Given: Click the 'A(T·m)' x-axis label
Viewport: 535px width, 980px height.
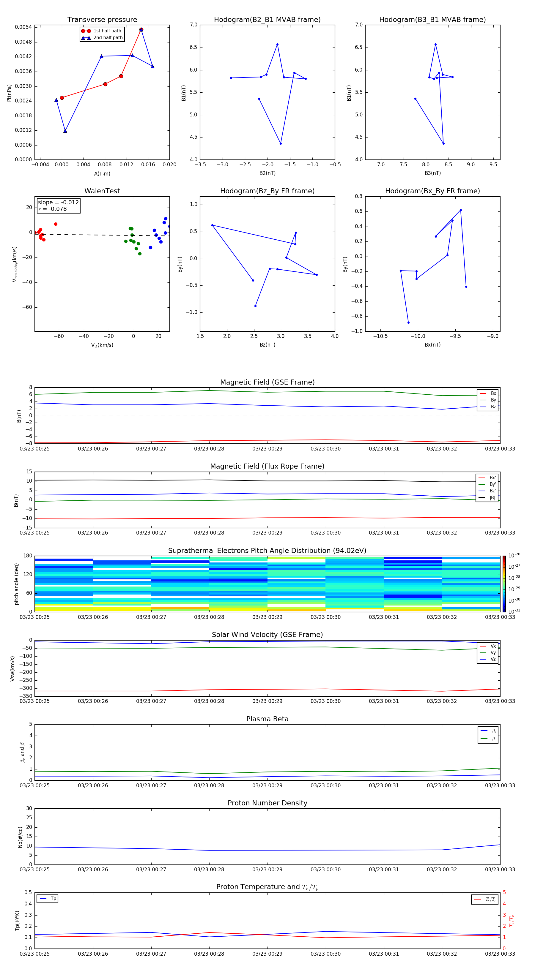Looking at the screenshot, I should click(102, 174).
